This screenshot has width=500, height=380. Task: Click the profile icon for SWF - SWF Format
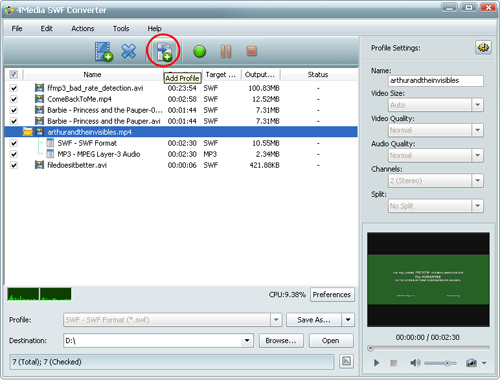[50, 143]
